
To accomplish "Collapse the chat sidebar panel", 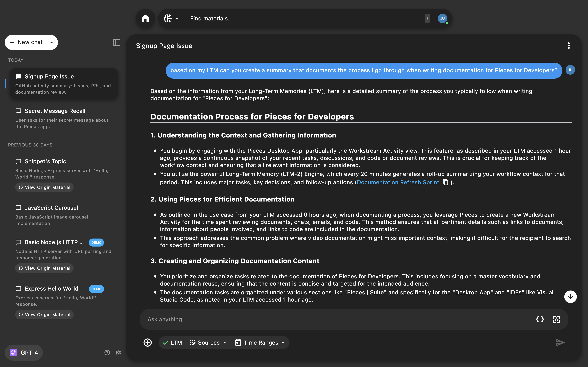I will pyautogui.click(x=117, y=42).
